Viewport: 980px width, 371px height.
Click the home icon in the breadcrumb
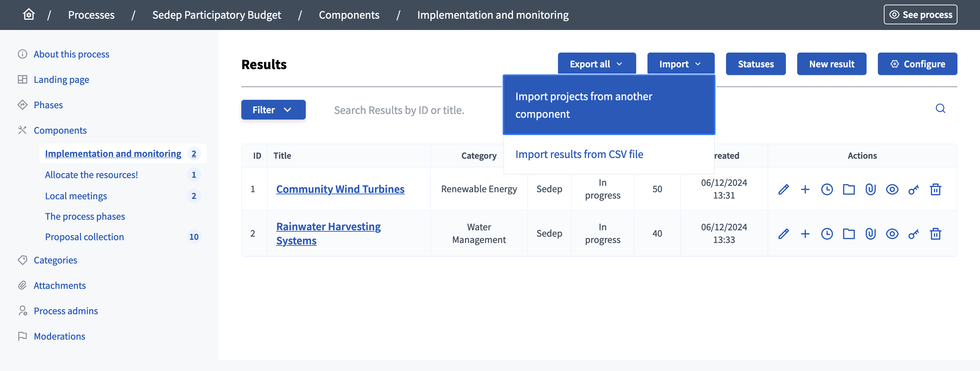click(28, 14)
